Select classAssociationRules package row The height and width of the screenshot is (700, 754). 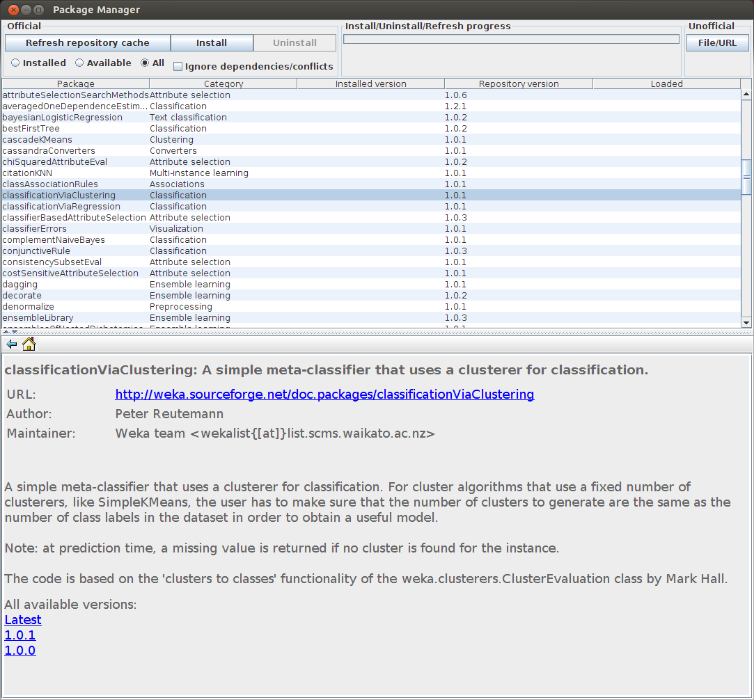pyautogui.click(x=371, y=184)
